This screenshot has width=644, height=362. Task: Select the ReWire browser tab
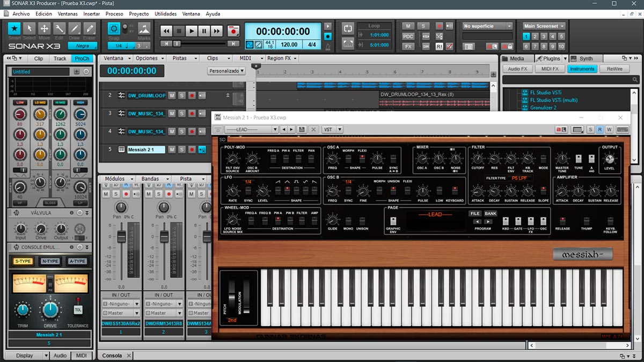[614, 69]
